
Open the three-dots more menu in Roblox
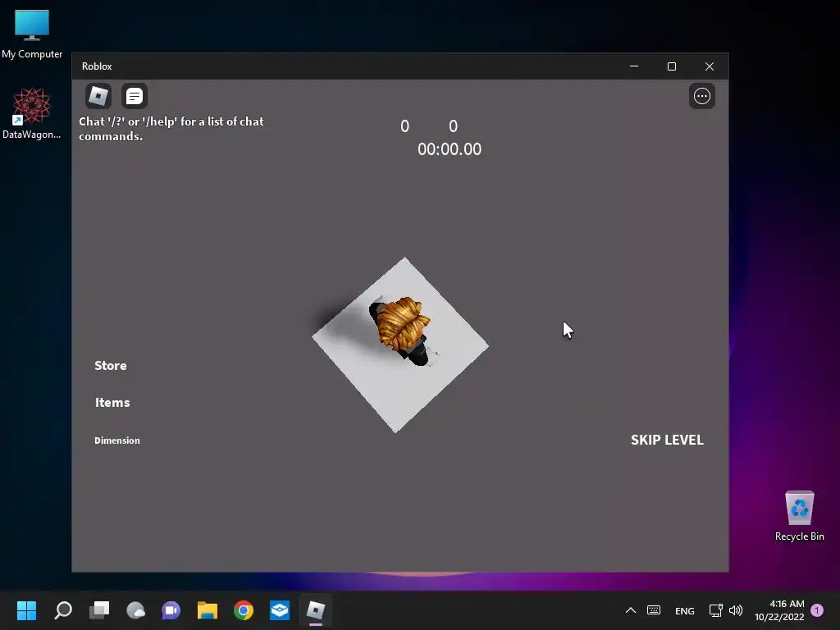(702, 96)
